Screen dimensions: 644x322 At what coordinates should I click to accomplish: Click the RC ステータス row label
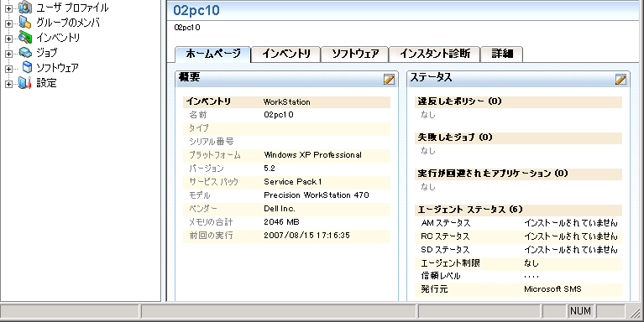click(x=445, y=236)
